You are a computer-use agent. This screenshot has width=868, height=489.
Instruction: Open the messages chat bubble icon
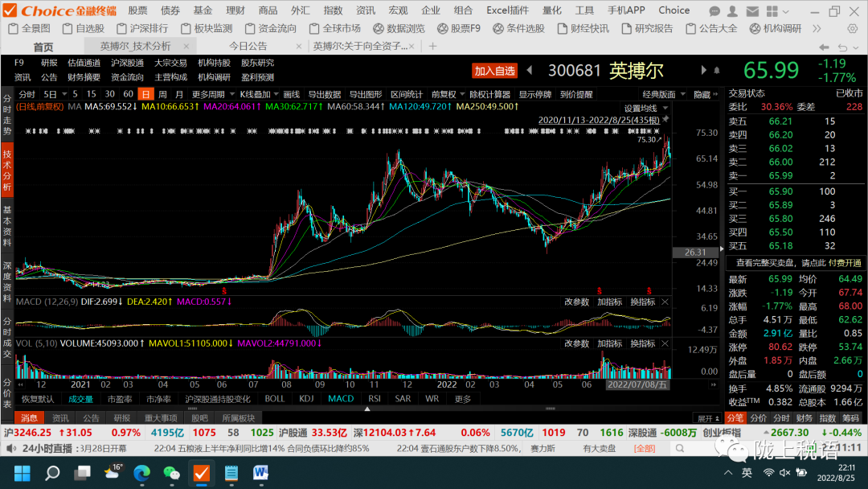pyautogui.click(x=714, y=11)
